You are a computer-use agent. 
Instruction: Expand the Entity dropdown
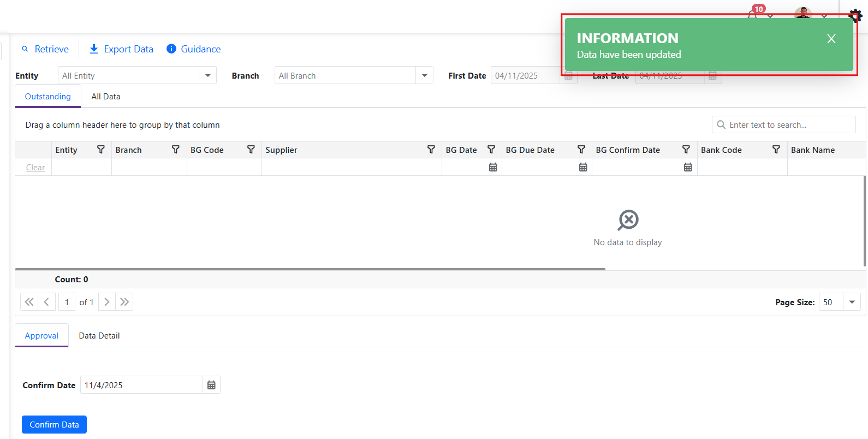(x=207, y=75)
